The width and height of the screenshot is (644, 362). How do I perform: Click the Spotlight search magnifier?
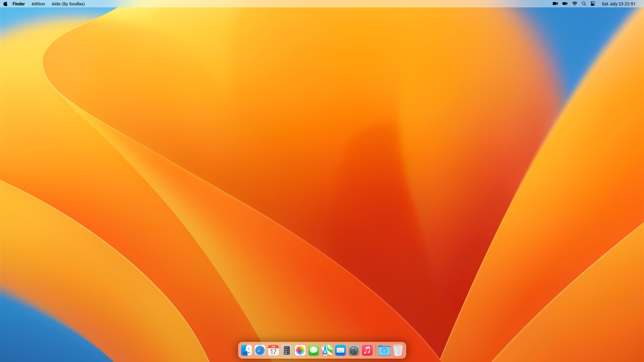(x=584, y=4)
